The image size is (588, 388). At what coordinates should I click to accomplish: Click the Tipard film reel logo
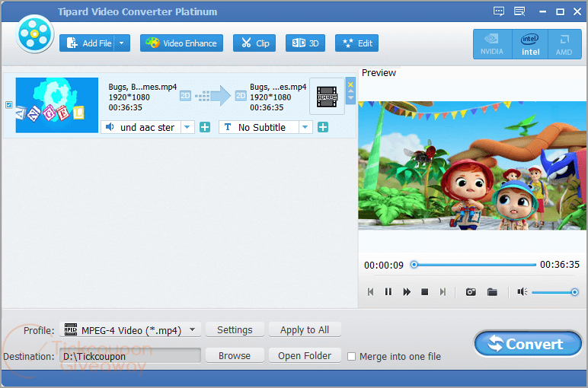(x=34, y=34)
